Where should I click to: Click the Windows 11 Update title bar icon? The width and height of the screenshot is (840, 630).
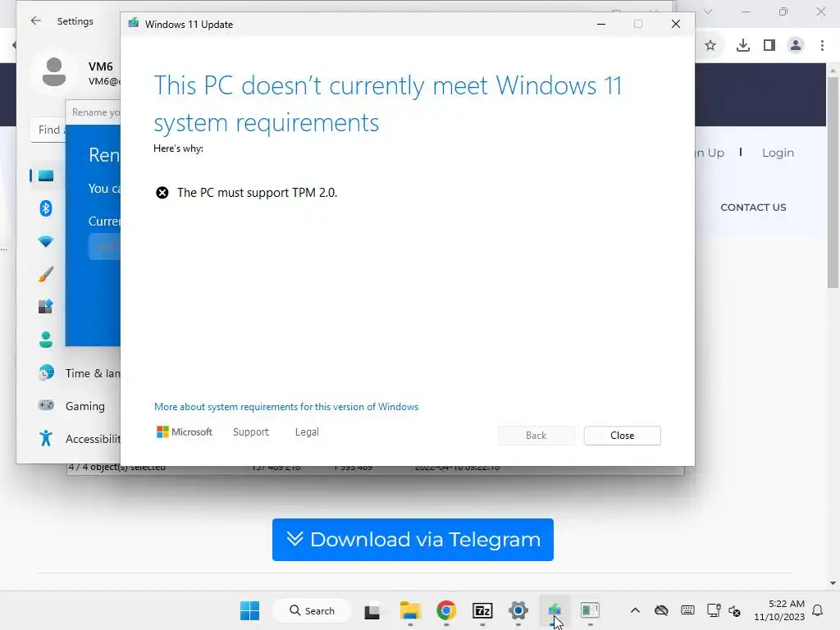pyautogui.click(x=134, y=24)
